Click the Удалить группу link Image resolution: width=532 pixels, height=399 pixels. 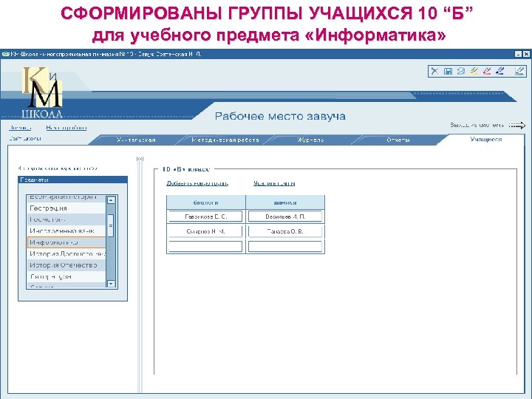point(274,183)
